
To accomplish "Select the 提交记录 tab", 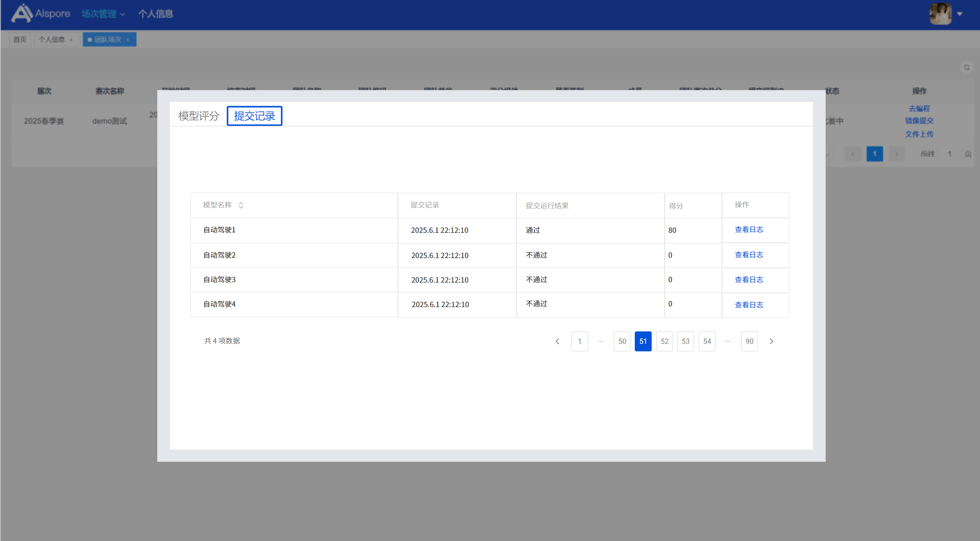I will tap(254, 116).
